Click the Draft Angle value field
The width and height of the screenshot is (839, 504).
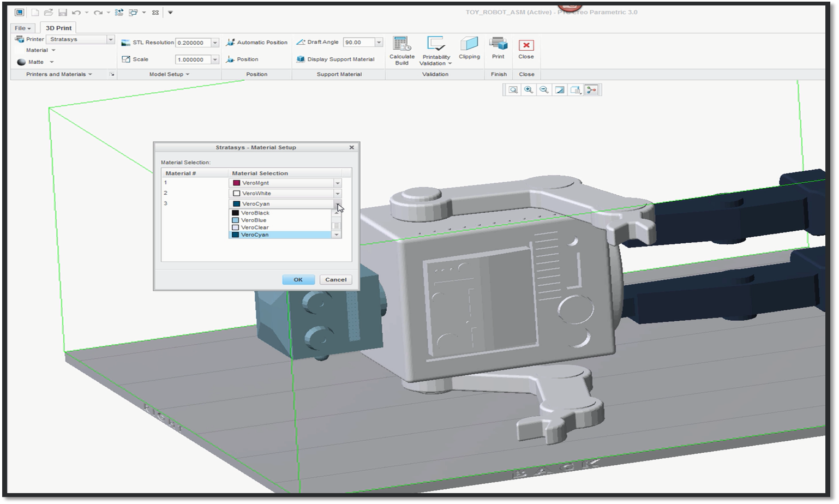[359, 42]
